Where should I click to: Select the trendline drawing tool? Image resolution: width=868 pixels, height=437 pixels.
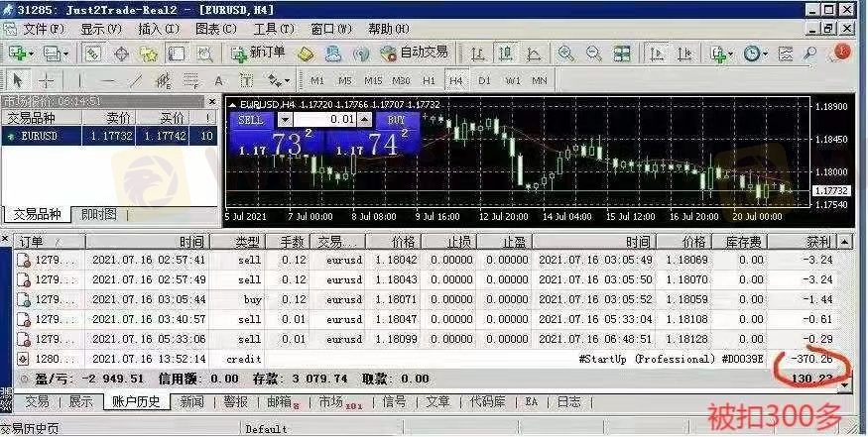pos(136,80)
